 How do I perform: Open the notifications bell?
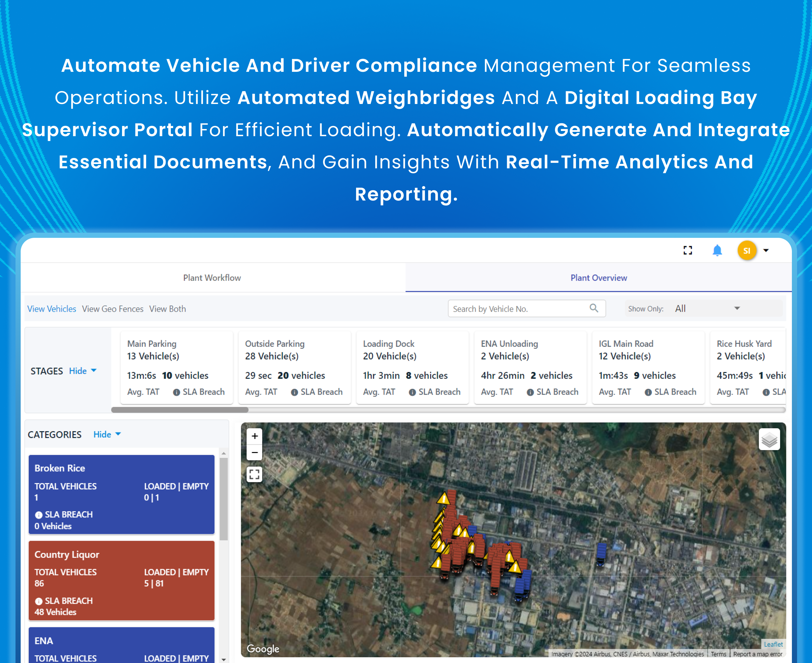point(717,250)
